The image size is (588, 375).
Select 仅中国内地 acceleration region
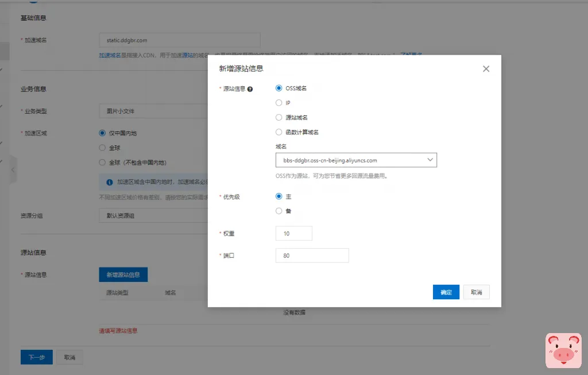point(102,133)
